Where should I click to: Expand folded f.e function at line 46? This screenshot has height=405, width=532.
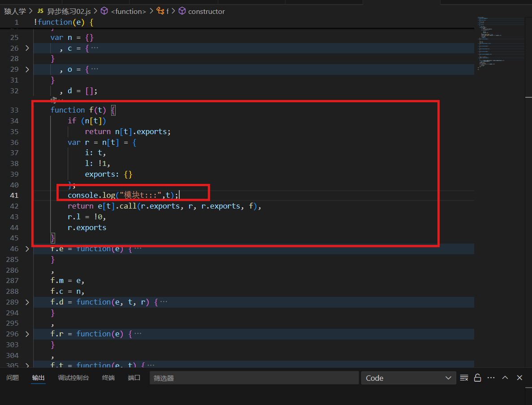point(27,249)
